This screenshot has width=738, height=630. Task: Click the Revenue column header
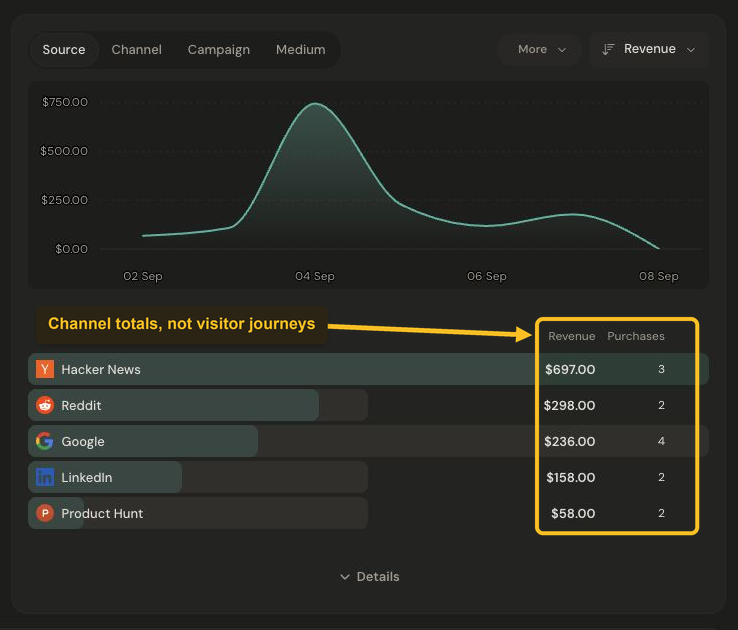pyautogui.click(x=571, y=336)
